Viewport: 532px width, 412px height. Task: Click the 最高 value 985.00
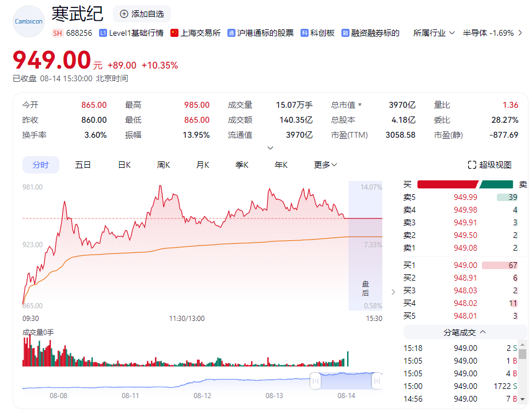[197, 105]
